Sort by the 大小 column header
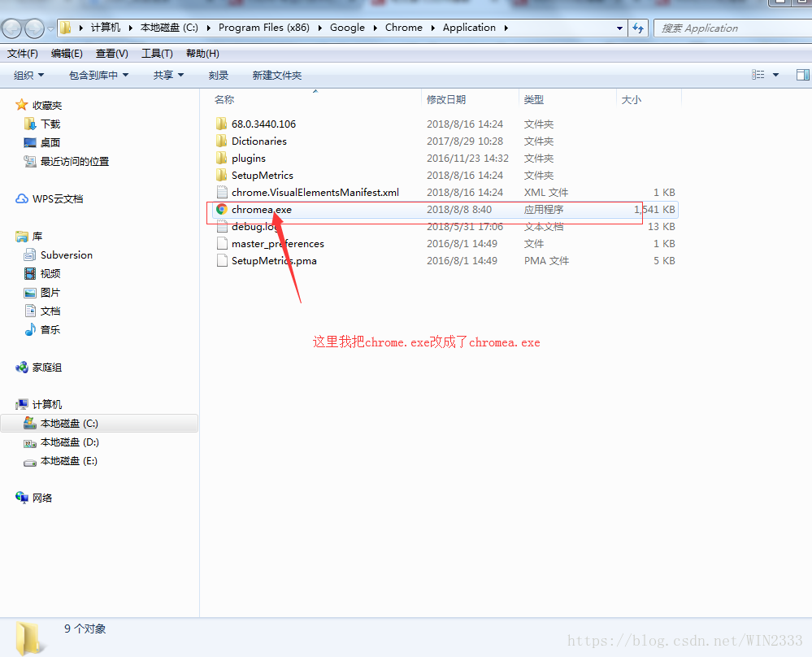Screen dimensions: 812x657 (x=632, y=99)
